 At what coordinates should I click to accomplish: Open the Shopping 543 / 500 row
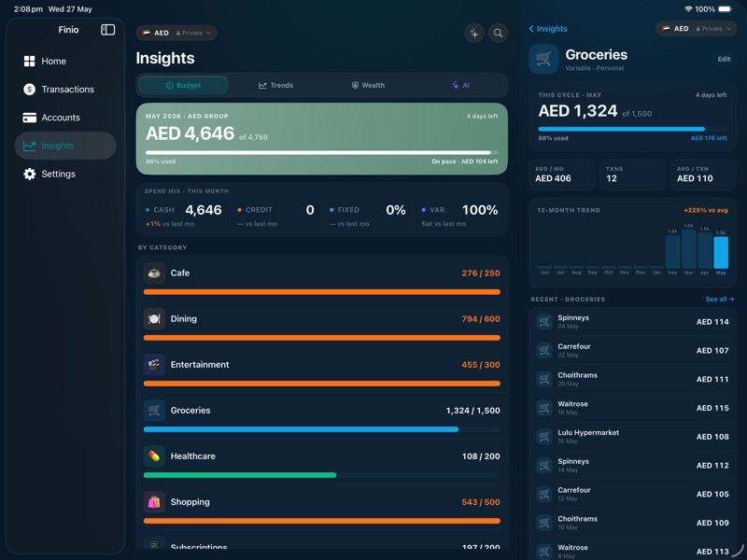click(x=321, y=508)
